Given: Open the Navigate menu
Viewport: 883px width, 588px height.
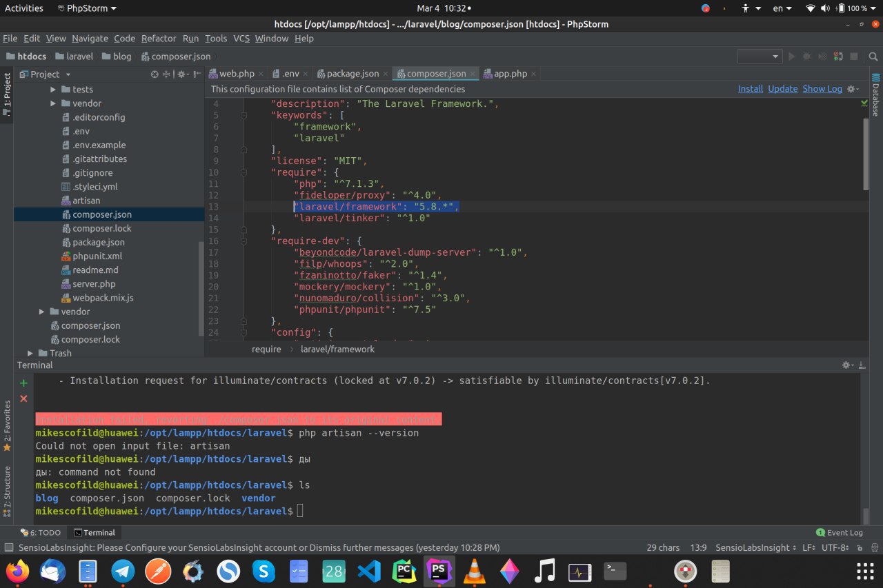Looking at the screenshot, I should point(90,39).
